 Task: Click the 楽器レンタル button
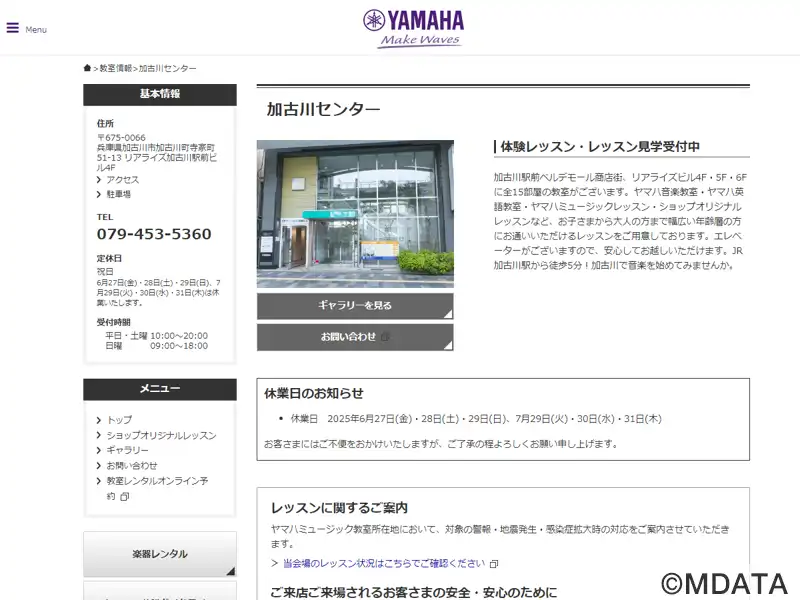click(160, 554)
